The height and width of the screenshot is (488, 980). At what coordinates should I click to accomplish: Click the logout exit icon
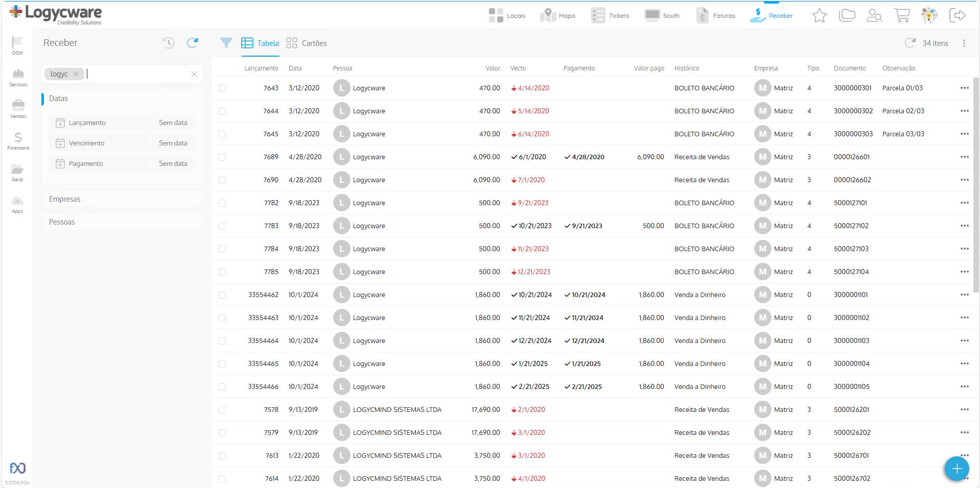[x=957, y=16]
